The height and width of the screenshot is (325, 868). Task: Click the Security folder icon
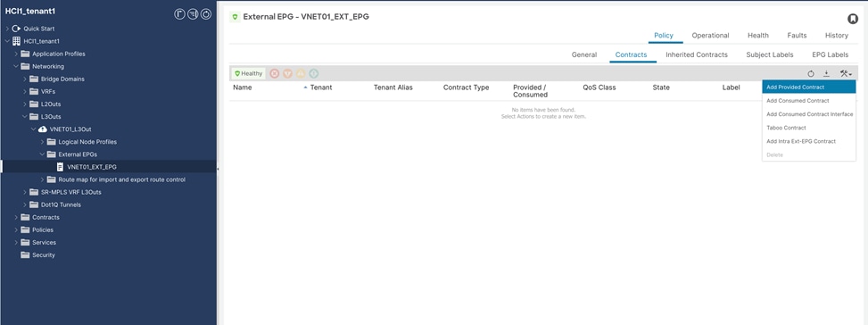coord(25,255)
